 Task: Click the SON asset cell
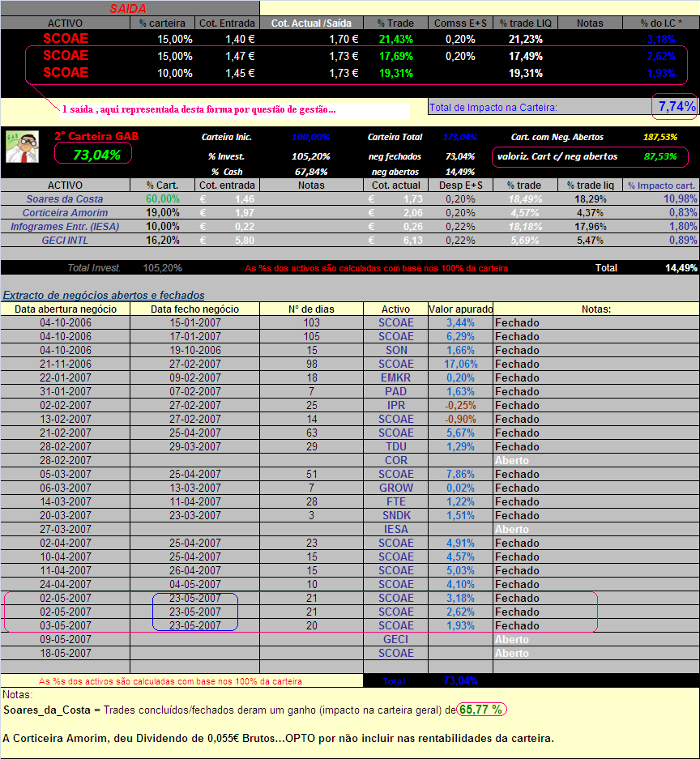point(396,351)
